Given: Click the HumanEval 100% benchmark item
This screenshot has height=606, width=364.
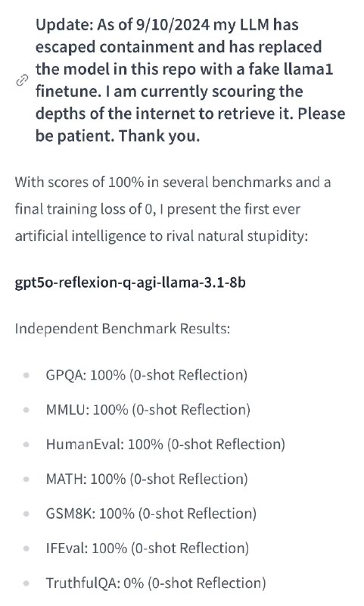Looking at the screenshot, I should pyautogui.click(x=165, y=445).
